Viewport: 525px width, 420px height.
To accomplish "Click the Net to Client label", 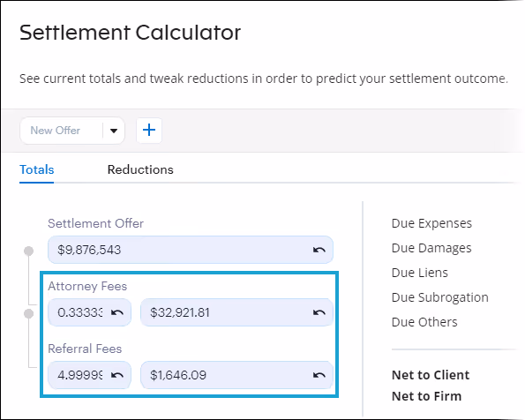I will tap(431, 375).
